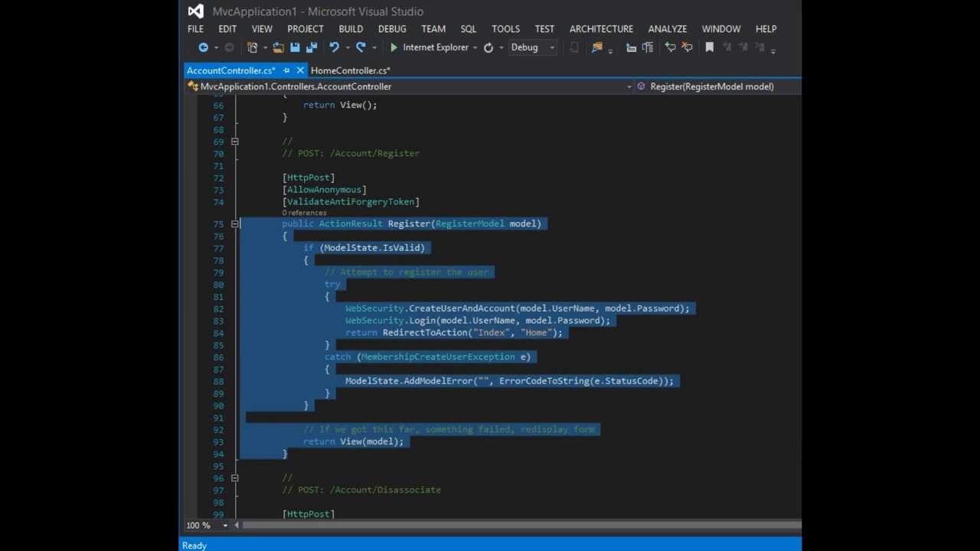Click the Open File folder icon

click(278, 47)
